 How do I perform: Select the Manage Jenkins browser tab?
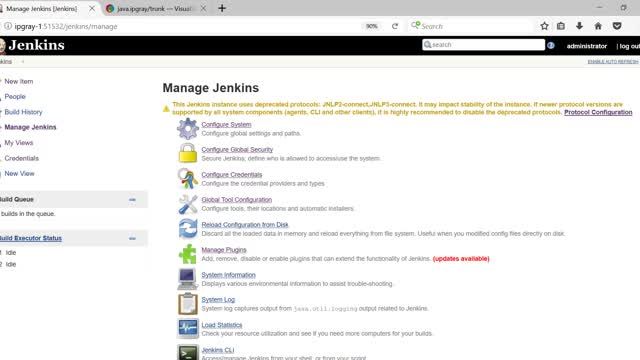click(x=42, y=8)
